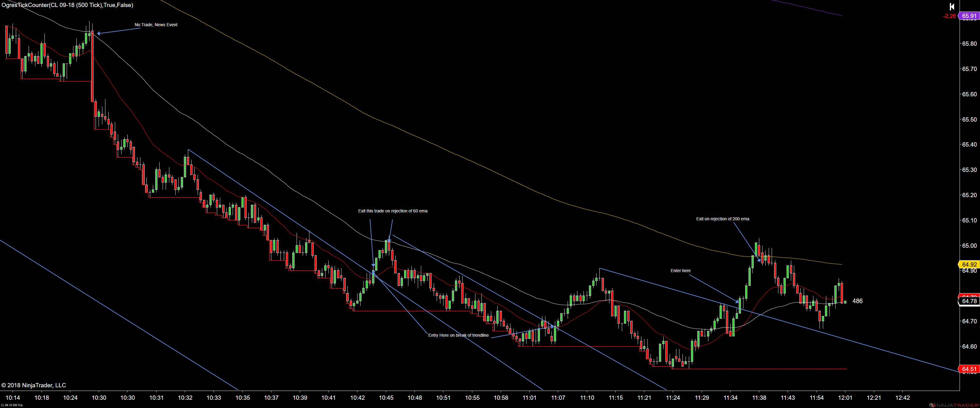This screenshot has height=408, width=980.
Task: Click the 10:32 time axis label
Action: 185,398
